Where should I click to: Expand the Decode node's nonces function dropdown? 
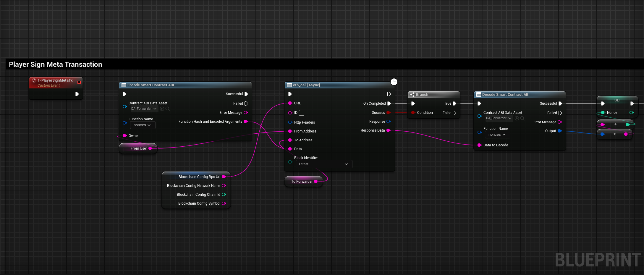tap(497, 135)
